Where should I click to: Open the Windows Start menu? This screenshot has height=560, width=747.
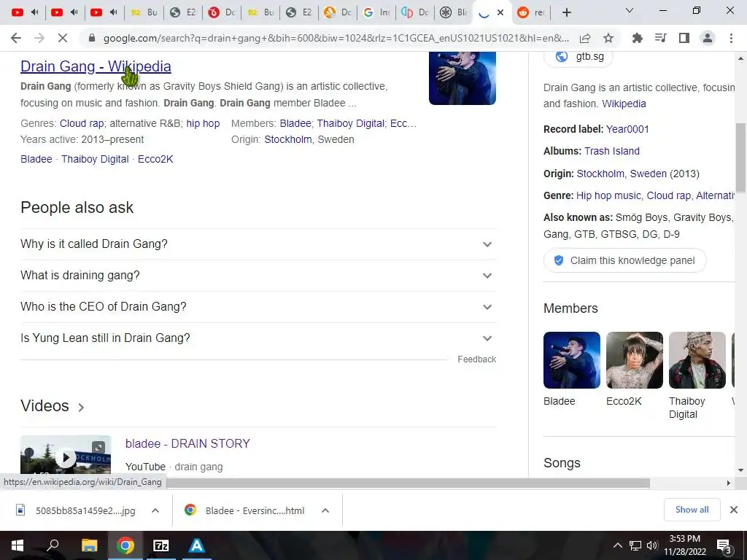[18, 545]
